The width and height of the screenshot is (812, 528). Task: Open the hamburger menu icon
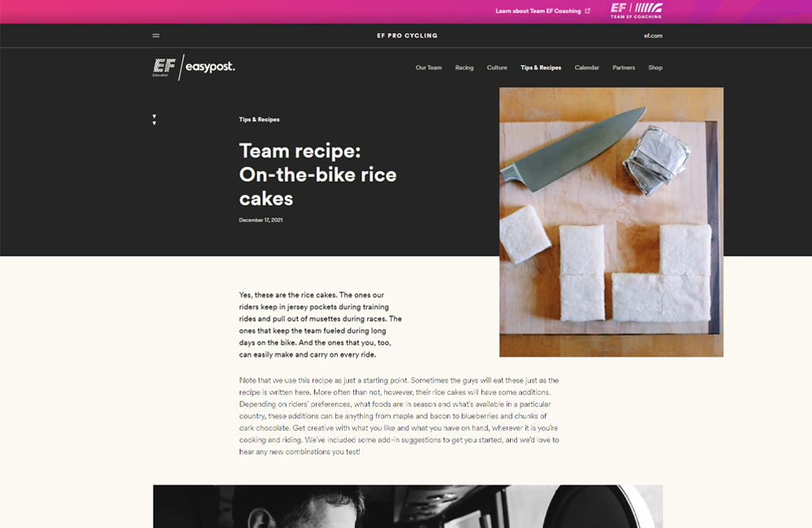coord(156,36)
